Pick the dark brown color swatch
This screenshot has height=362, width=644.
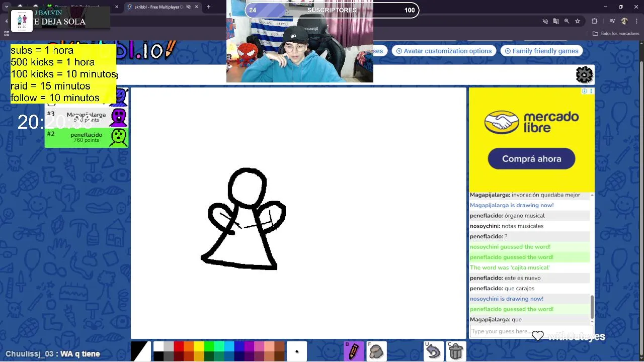pos(279,356)
